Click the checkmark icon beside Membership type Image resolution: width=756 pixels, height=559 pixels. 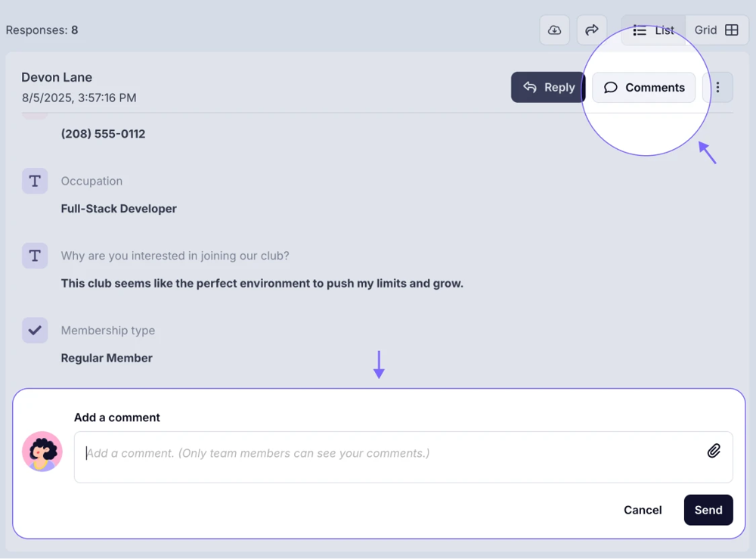tap(35, 330)
